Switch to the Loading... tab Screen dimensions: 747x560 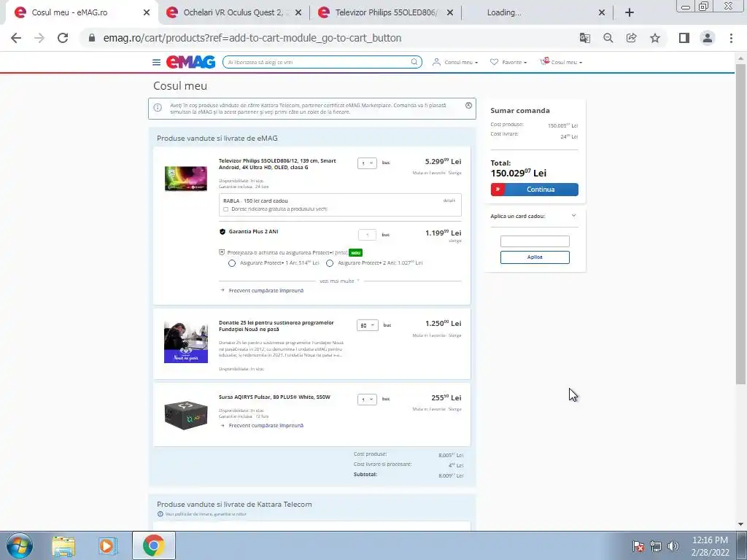[504, 13]
